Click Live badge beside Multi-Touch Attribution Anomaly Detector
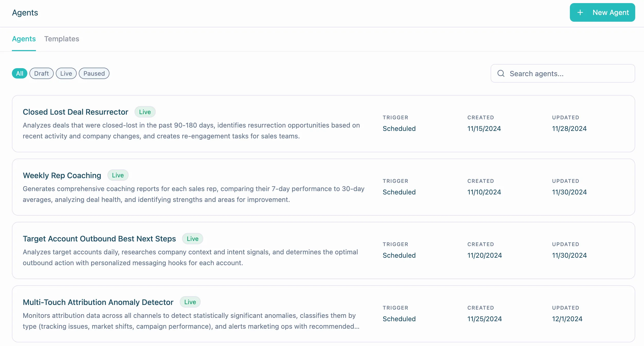The image size is (644, 346). coord(190,302)
